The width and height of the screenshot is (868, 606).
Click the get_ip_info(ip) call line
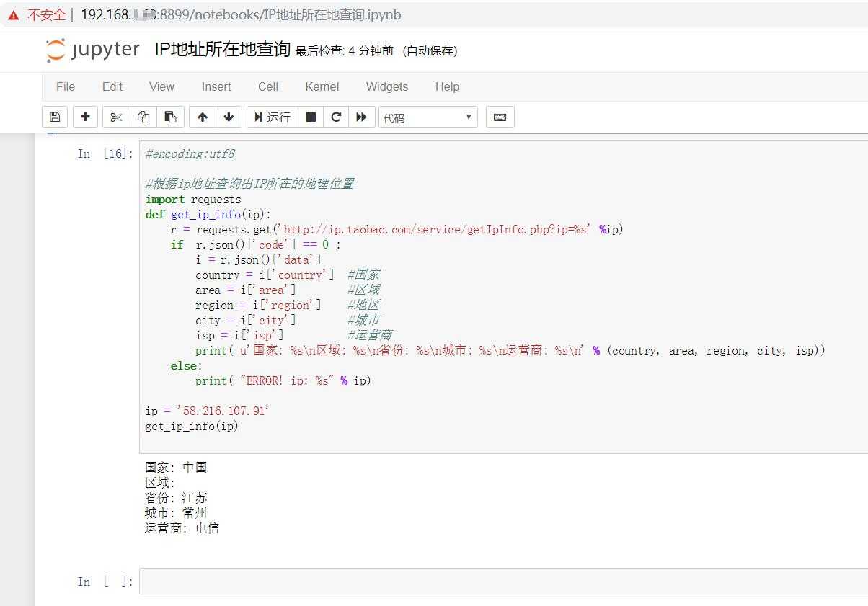(192, 426)
